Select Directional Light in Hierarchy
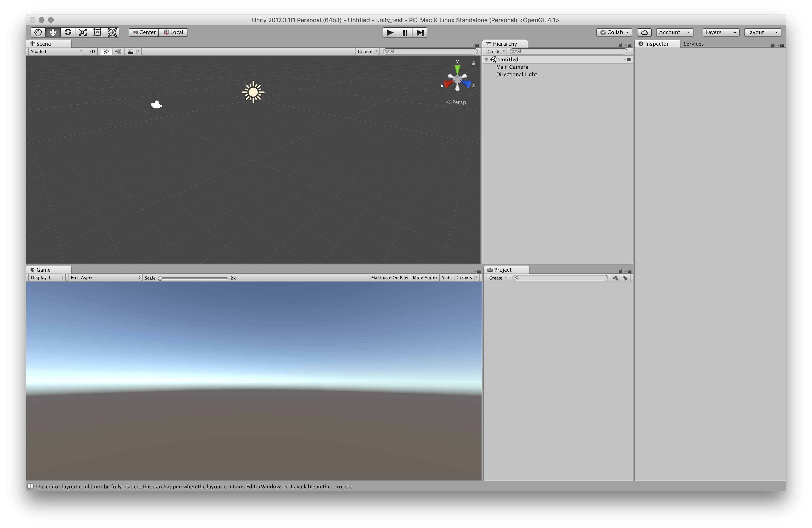812x528 pixels. pyautogui.click(x=558, y=74)
